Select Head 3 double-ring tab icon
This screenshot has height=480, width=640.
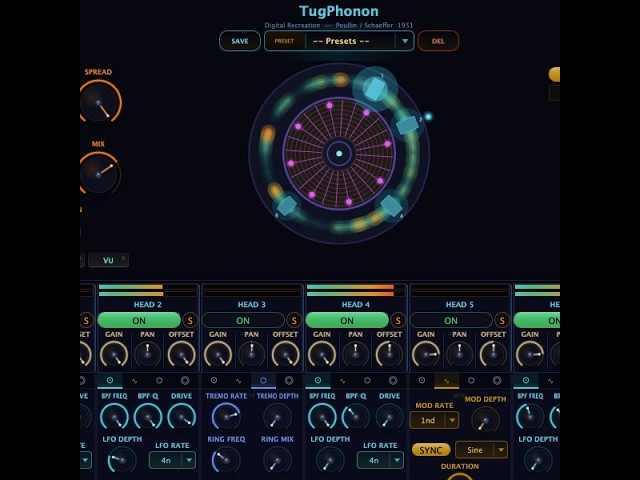[x=289, y=380]
